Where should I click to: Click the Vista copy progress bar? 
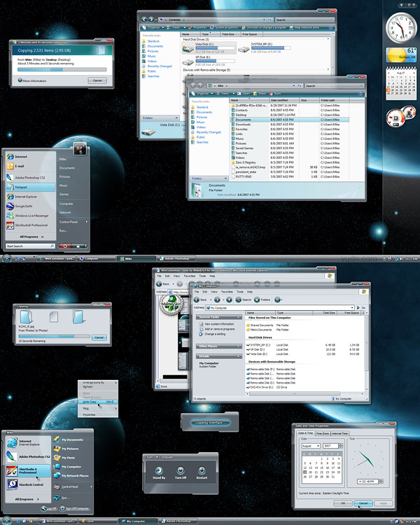[x=62, y=69]
